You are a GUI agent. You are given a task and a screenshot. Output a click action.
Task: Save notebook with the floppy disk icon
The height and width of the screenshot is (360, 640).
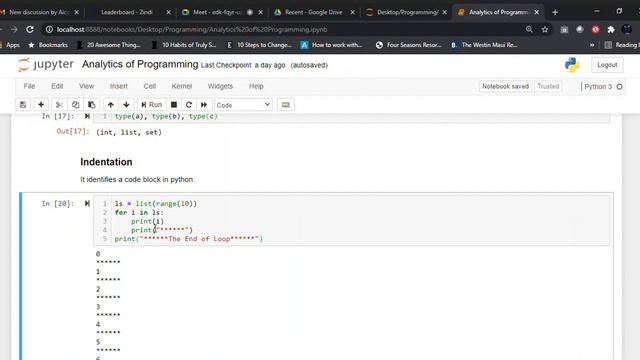click(23, 105)
